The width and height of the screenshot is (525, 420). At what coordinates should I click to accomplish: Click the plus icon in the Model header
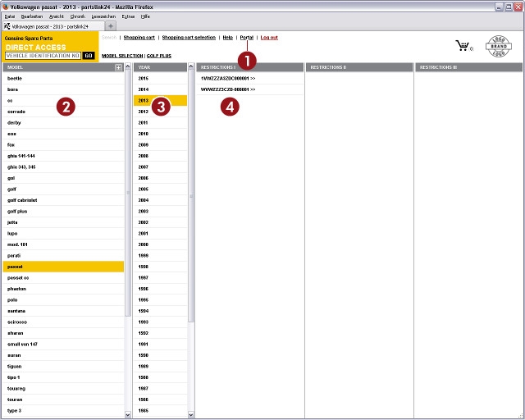point(119,67)
